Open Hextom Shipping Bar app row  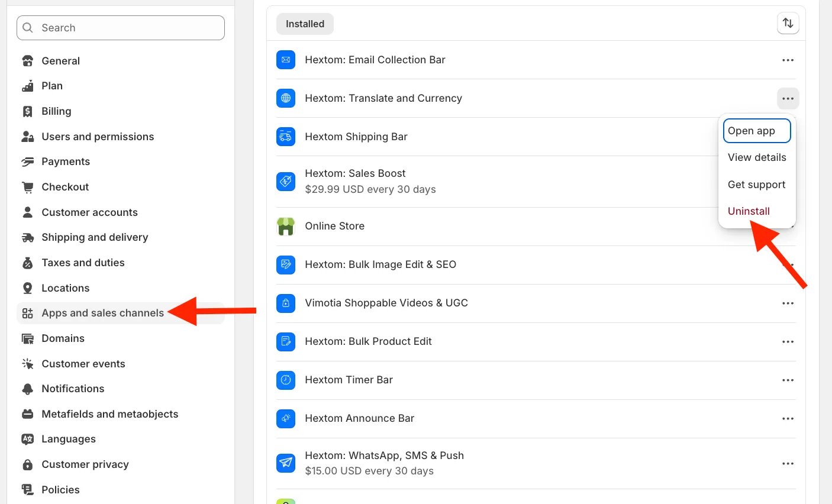[x=536, y=137]
